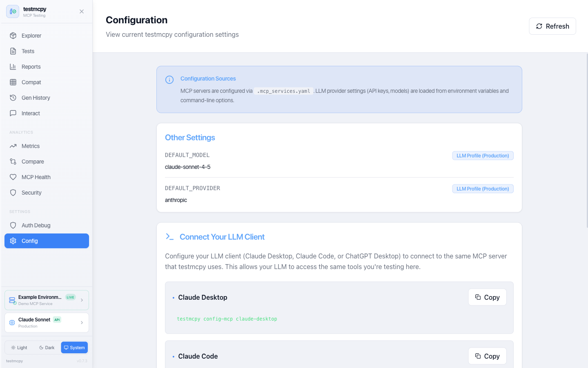This screenshot has width=588, height=368.
Task: Select the System theme option
Action: coord(74,348)
